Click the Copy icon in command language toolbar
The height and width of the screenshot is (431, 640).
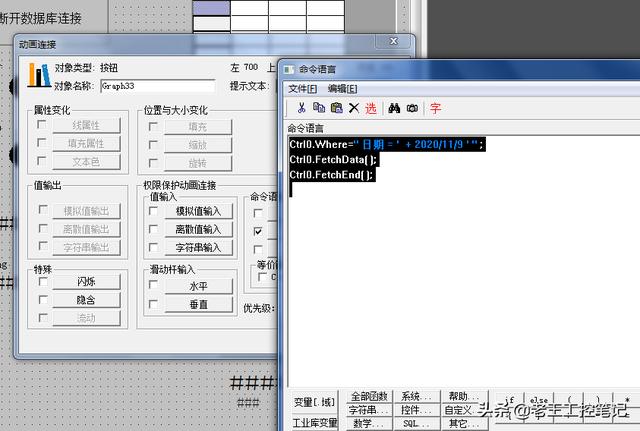pyautogui.click(x=319, y=108)
